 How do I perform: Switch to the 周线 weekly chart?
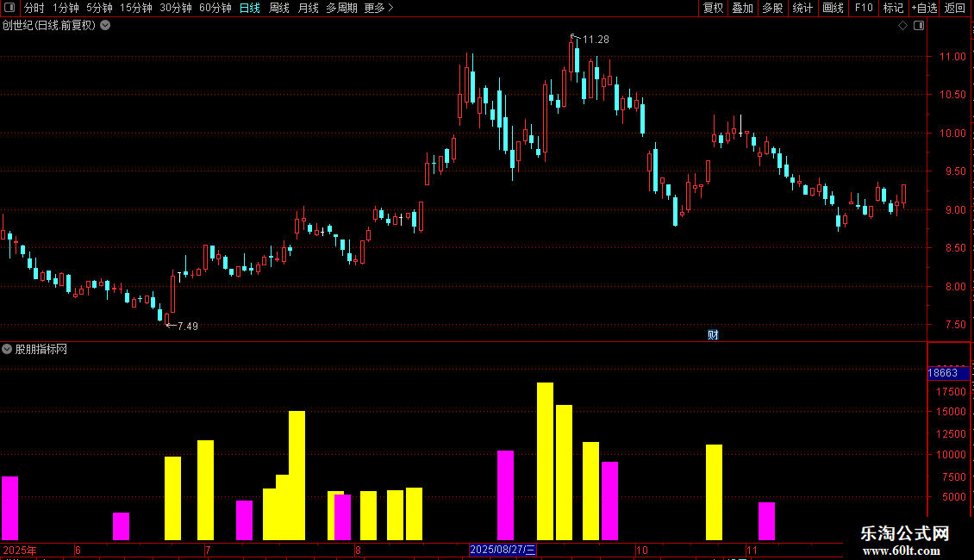[x=279, y=8]
